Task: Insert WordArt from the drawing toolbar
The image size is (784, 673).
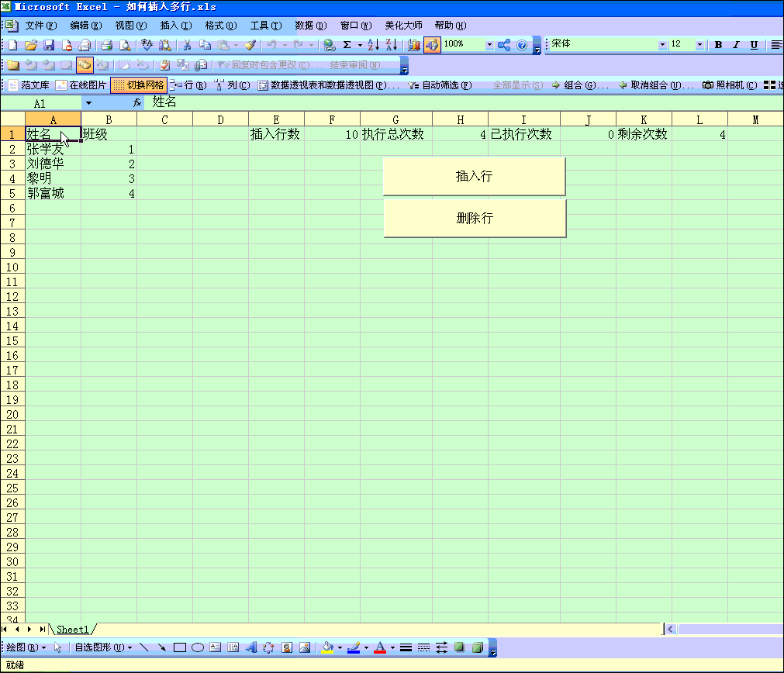Action: click(251, 647)
